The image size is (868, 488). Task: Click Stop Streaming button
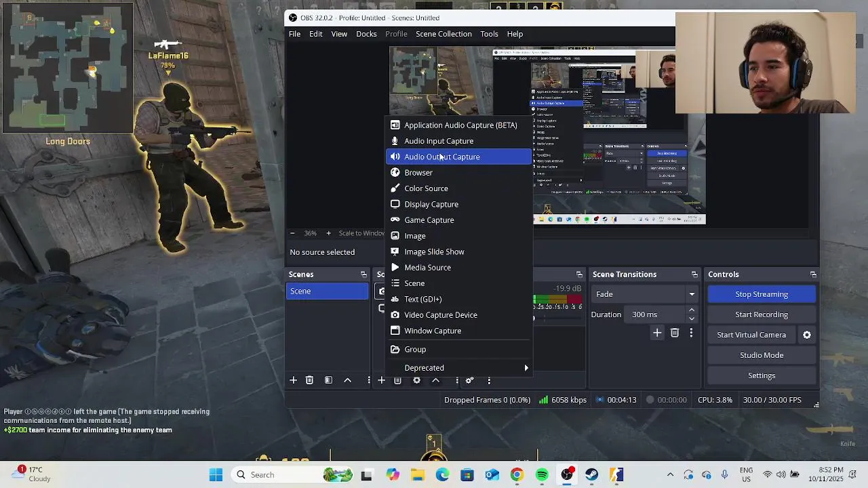point(762,294)
